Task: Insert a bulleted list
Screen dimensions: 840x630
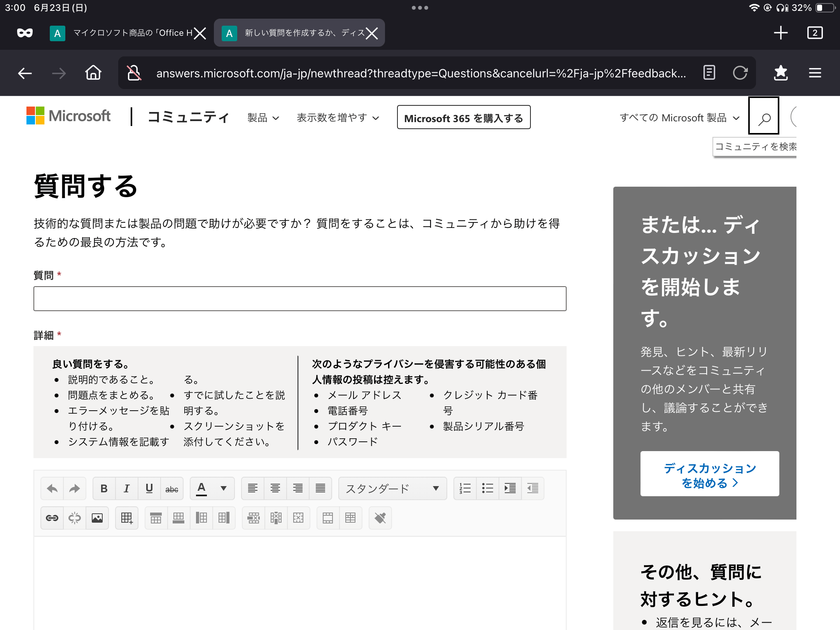Action: point(488,488)
